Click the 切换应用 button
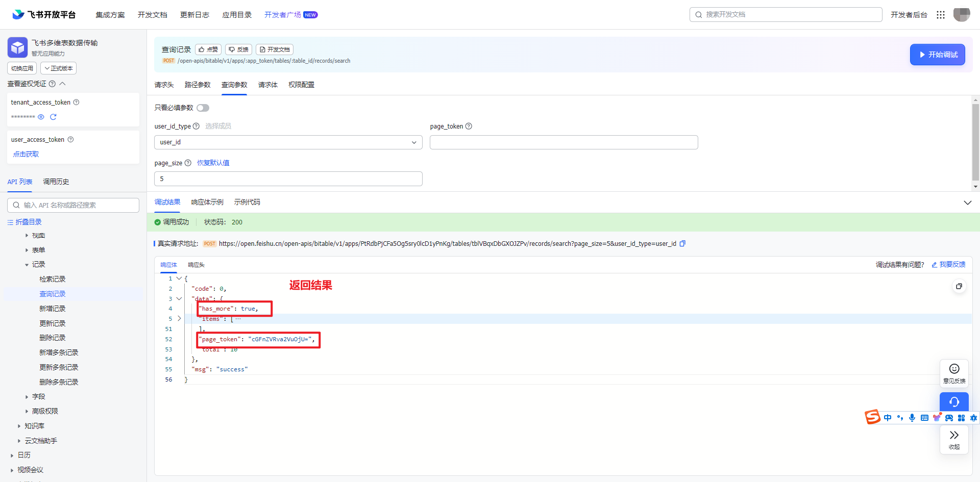This screenshot has width=980, height=482. point(22,68)
